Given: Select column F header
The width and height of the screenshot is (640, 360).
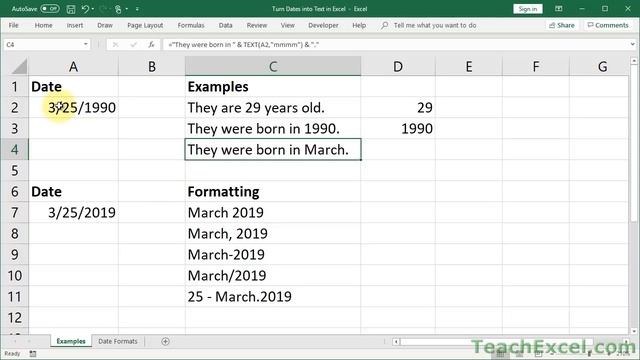Looking at the screenshot, I should (536, 66).
